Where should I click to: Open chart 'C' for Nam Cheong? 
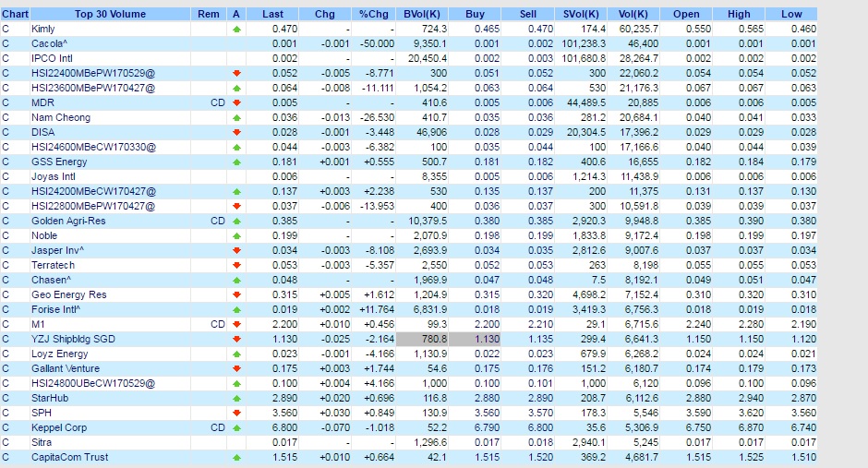point(6,117)
